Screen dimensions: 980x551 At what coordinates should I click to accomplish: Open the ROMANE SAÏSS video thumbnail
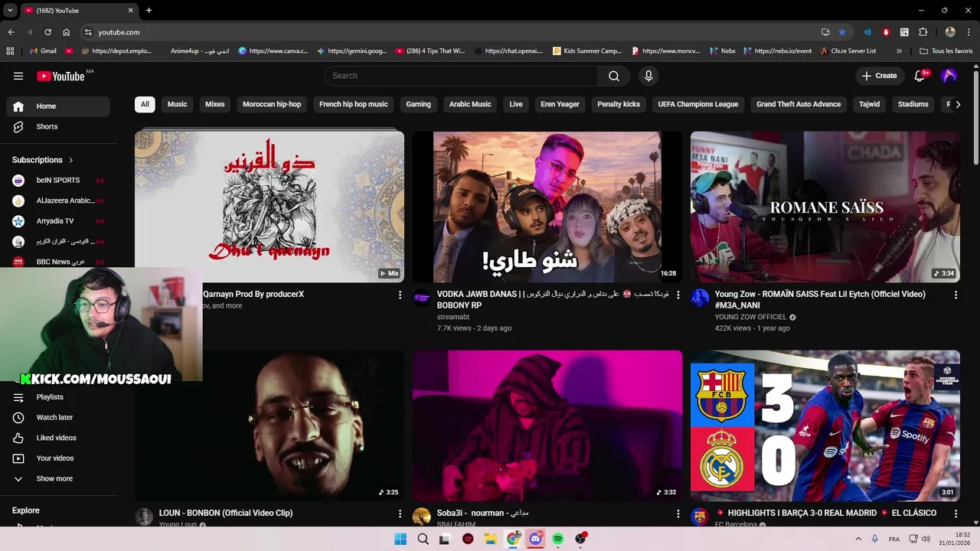pyautogui.click(x=825, y=207)
